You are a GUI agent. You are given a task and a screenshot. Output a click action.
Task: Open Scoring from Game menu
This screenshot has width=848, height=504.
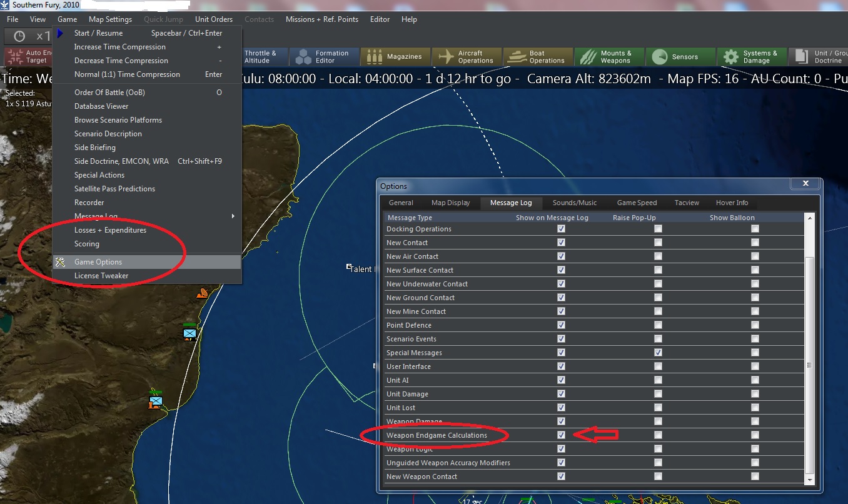tap(147, 244)
